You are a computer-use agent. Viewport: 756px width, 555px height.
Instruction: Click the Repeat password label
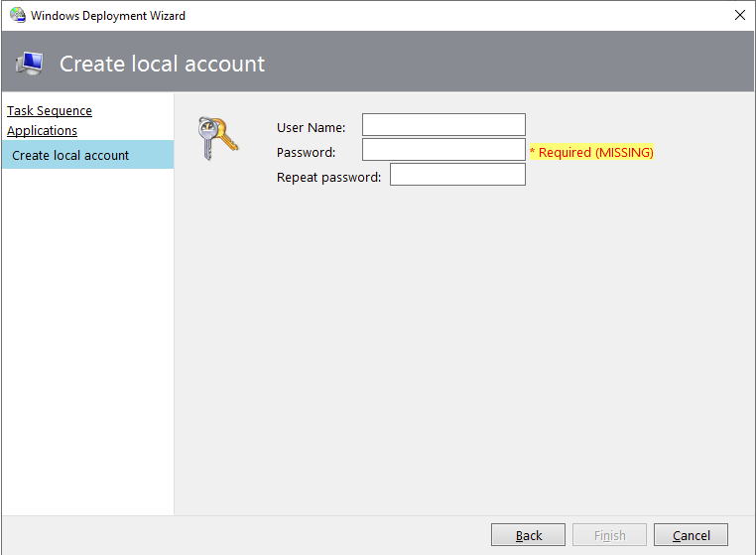(x=328, y=178)
